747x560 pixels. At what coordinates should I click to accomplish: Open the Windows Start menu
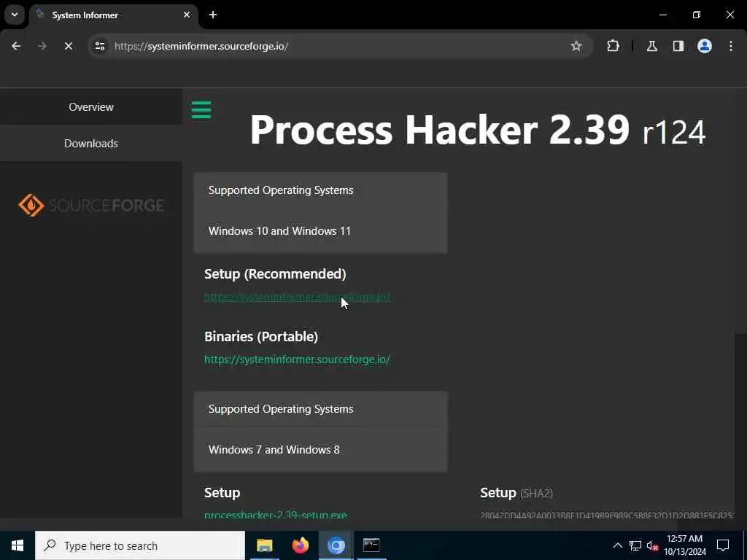click(18, 545)
